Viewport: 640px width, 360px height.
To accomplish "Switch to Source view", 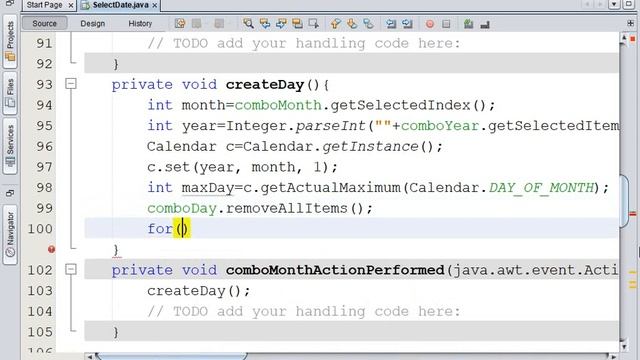I will click(44, 23).
